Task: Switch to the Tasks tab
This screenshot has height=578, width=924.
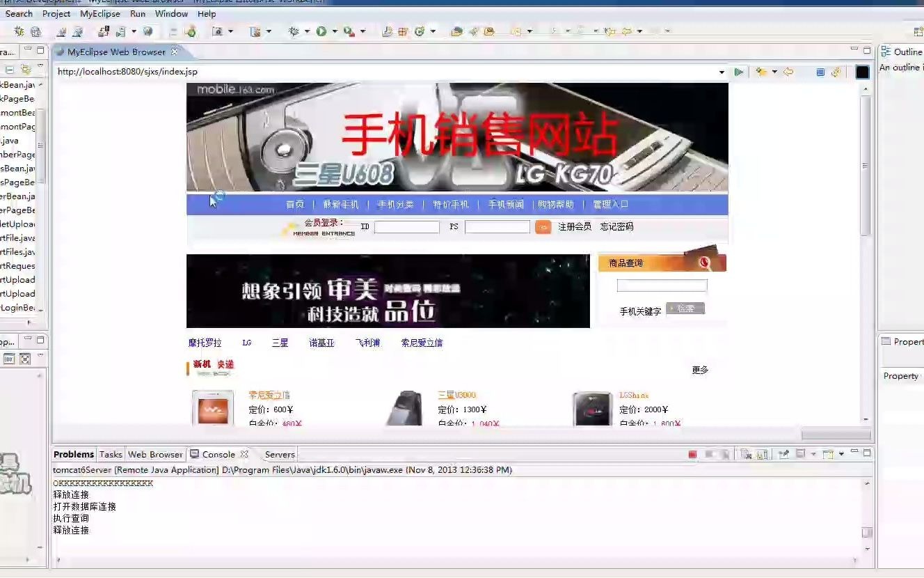Action: pyautogui.click(x=111, y=454)
